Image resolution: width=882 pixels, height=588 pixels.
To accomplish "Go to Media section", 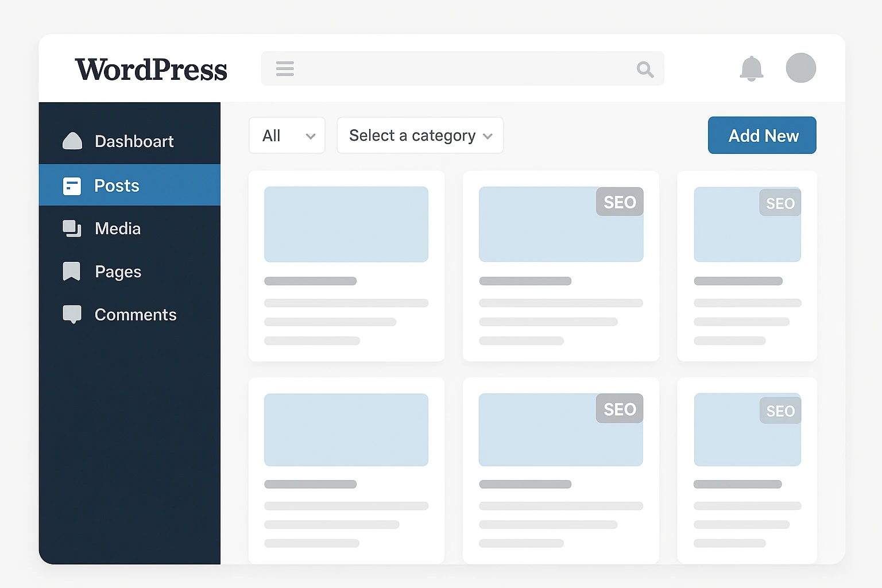I will [x=130, y=229].
